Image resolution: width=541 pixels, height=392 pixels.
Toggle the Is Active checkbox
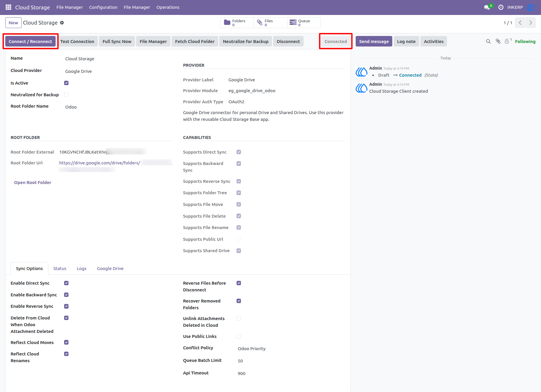pyautogui.click(x=66, y=83)
